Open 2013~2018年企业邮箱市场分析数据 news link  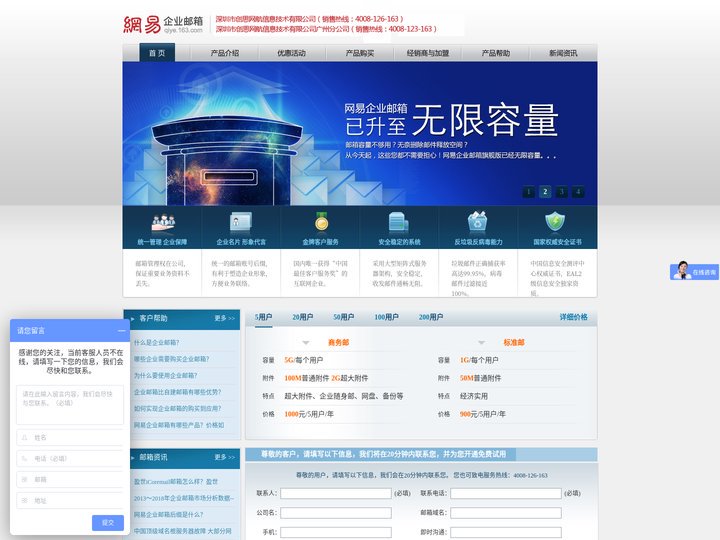(x=184, y=498)
